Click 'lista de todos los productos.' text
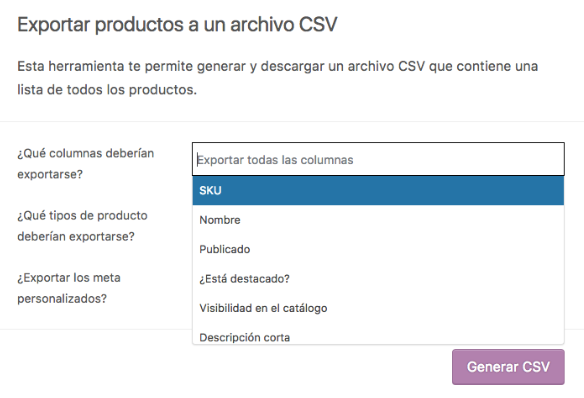 pyautogui.click(x=107, y=90)
